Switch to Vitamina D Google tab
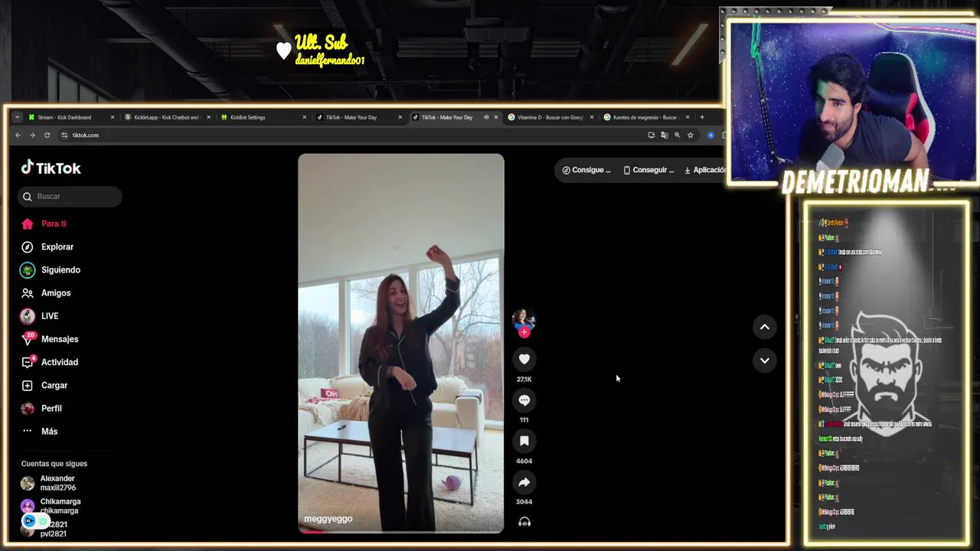980x551 pixels. [x=550, y=117]
